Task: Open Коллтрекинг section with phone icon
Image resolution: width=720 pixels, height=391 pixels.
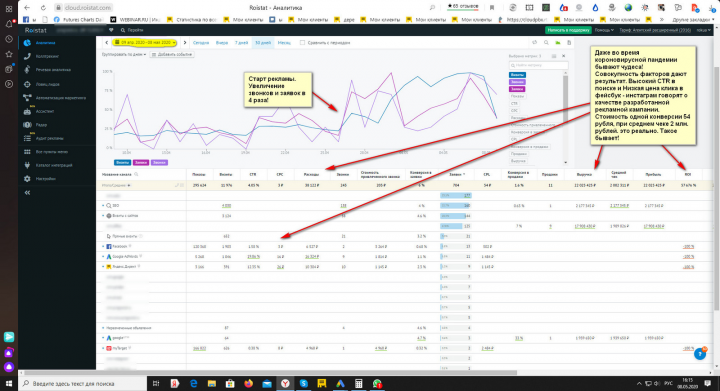Action: tap(27, 56)
